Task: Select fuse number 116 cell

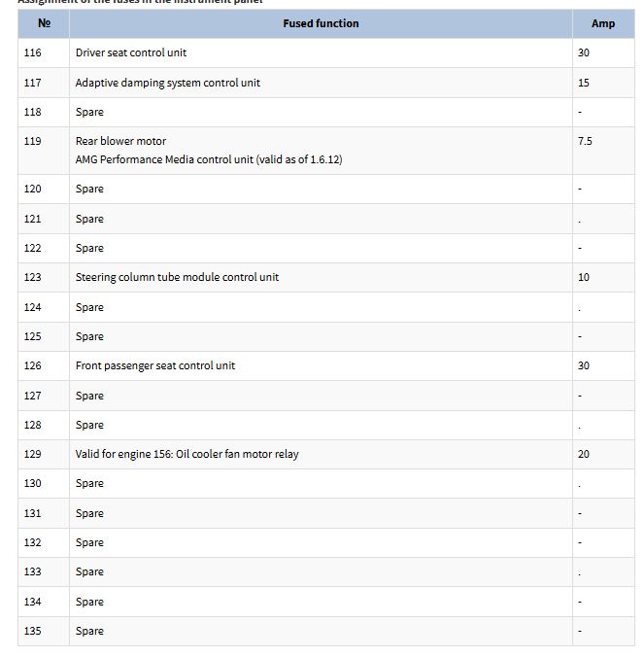Action: (x=44, y=52)
